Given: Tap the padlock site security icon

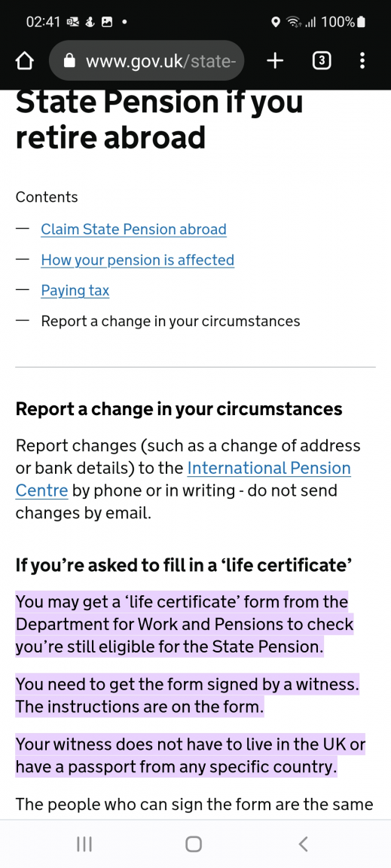Looking at the screenshot, I should coord(69,61).
